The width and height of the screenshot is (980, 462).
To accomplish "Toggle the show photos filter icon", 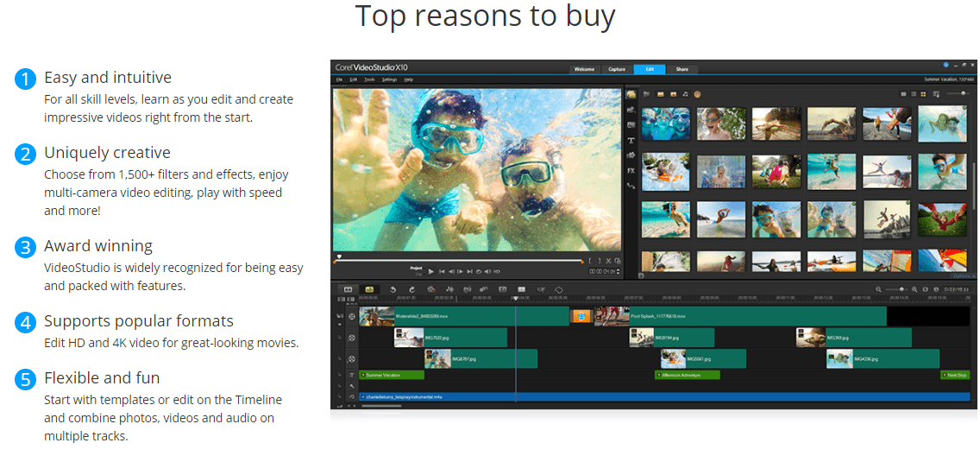I will point(673,94).
